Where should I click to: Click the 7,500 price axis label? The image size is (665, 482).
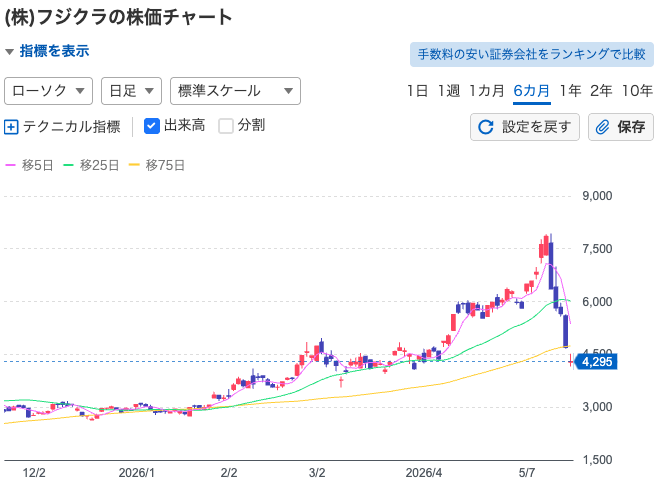click(597, 249)
